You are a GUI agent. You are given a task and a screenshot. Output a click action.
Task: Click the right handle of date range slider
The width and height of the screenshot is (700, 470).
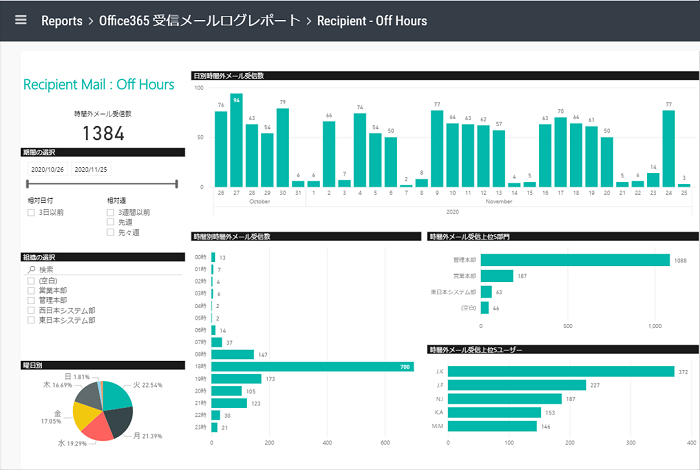[x=176, y=184]
